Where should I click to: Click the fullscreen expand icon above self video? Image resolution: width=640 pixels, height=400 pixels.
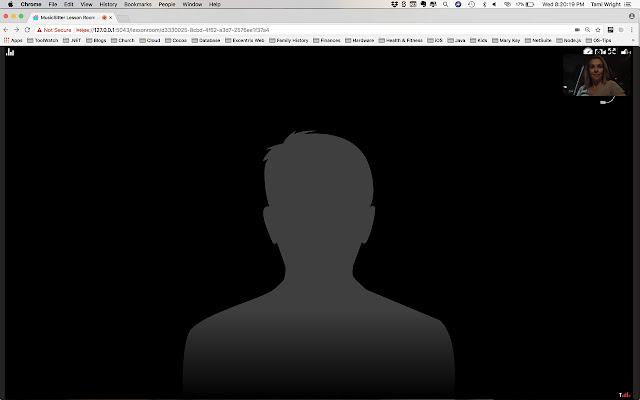click(612, 51)
